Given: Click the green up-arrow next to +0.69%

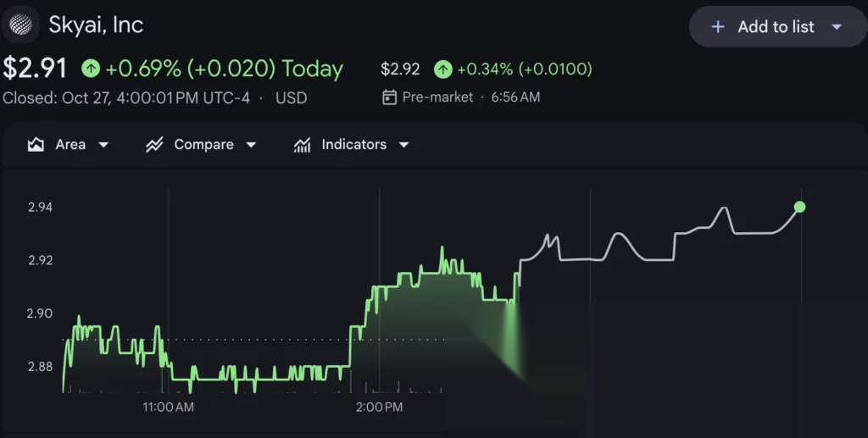Looking at the screenshot, I should (91, 69).
